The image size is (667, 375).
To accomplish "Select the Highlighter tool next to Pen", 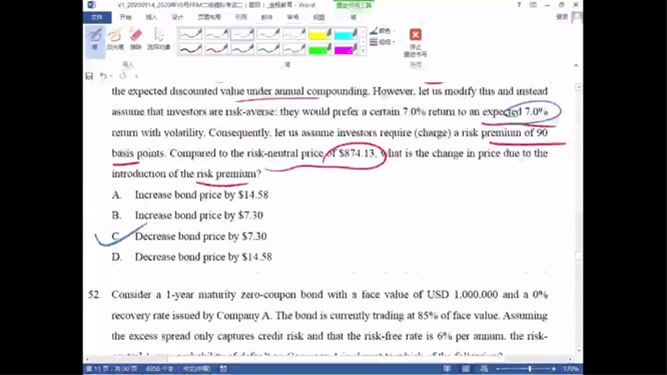I will tap(115, 40).
